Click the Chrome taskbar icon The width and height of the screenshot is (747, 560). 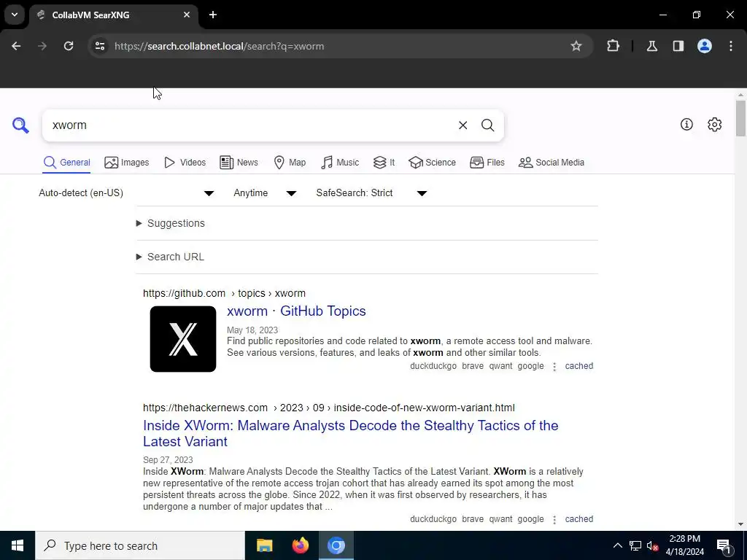coord(336,545)
